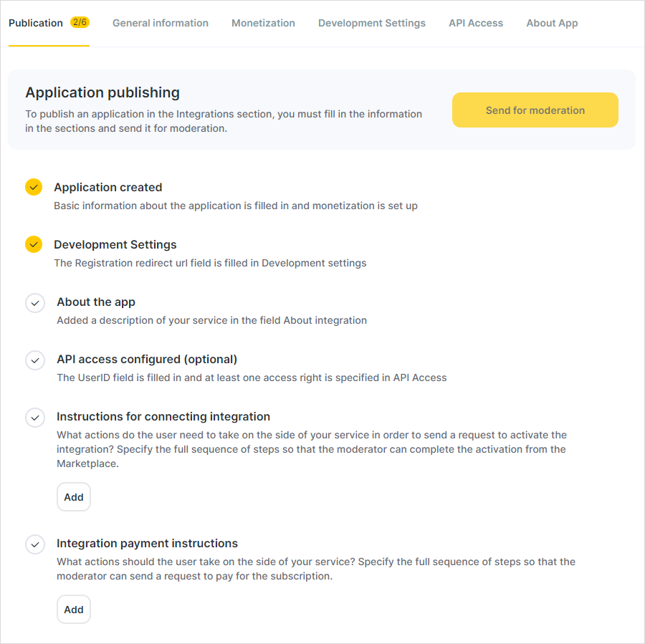Click the About the app status circle
645x644 pixels.
pos(35,303)
